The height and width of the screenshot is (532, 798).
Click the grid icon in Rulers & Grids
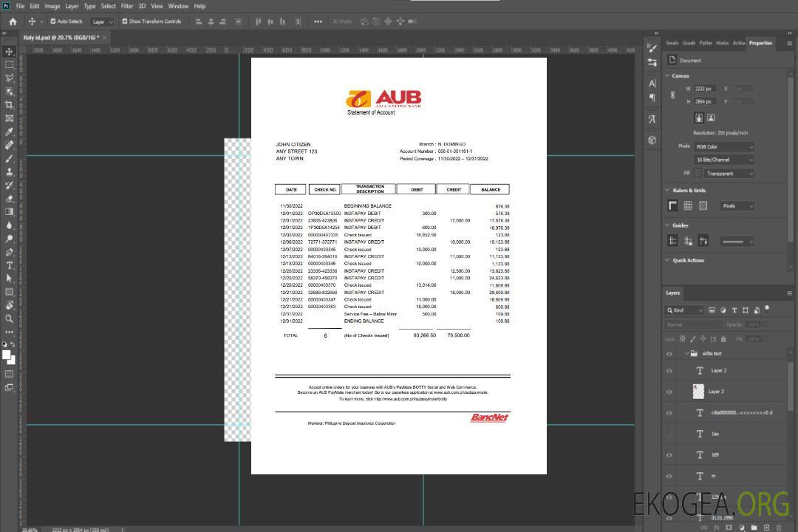pos(688,205)
